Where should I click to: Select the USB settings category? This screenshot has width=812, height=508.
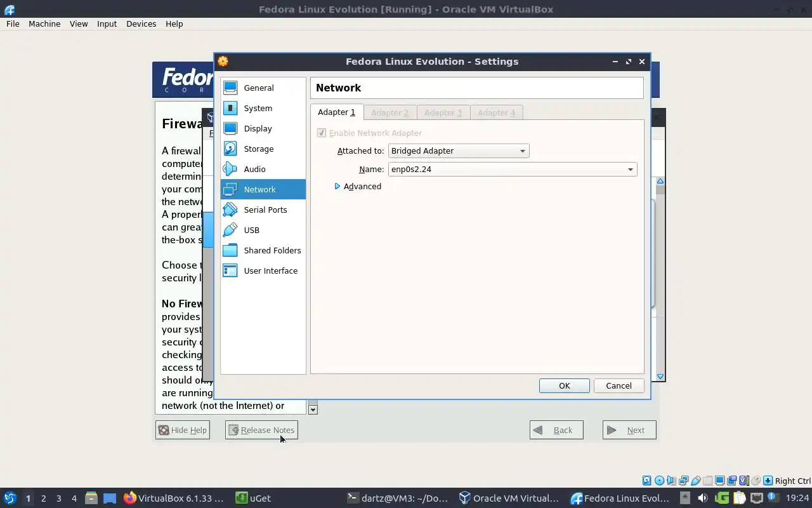[x=263, y=230]
